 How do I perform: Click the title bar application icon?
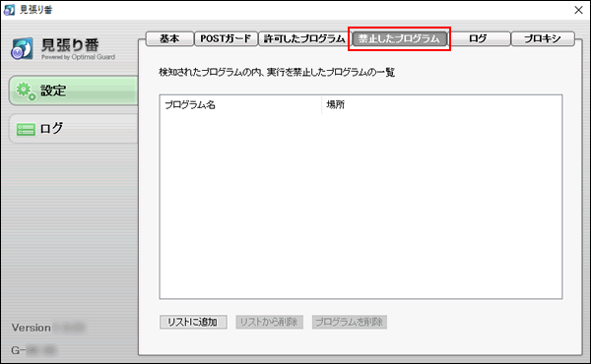(9, 10)
